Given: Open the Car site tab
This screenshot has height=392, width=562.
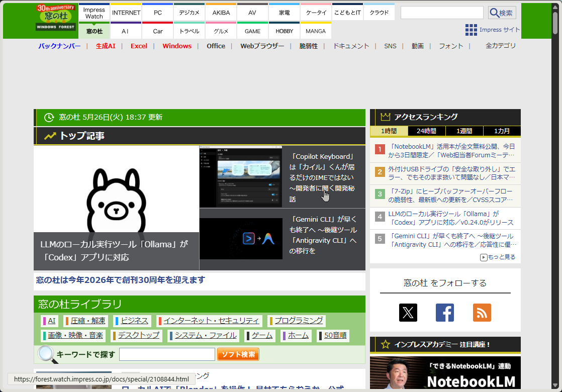Looking at the screenshot, I should coord(158,31).
